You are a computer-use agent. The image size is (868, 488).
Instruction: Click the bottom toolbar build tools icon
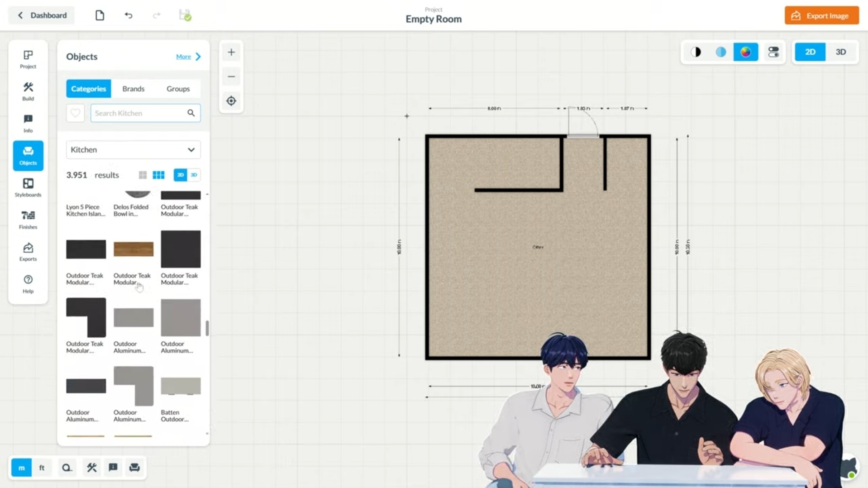[x=92, y=468]
